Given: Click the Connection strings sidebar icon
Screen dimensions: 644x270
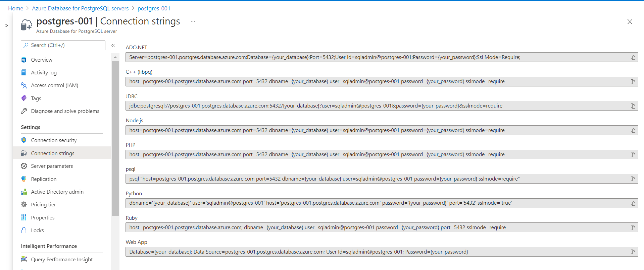Looking at the screenshot, I should 24,153.
